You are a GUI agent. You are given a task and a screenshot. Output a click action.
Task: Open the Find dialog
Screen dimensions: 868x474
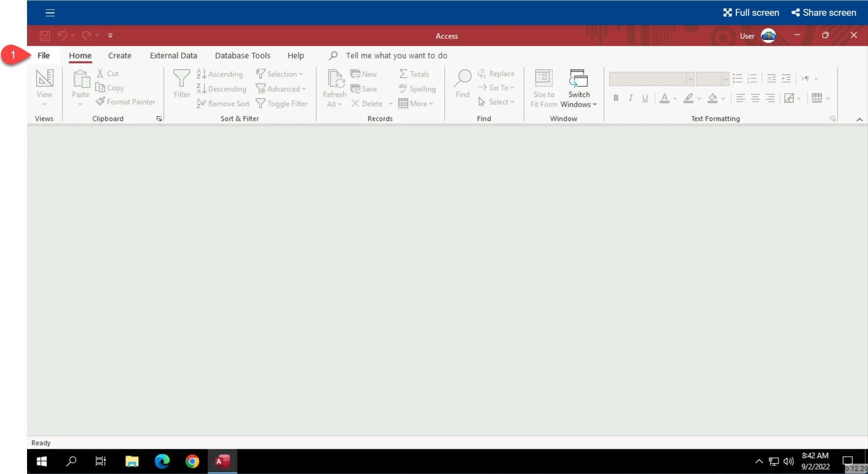point(461,84)
